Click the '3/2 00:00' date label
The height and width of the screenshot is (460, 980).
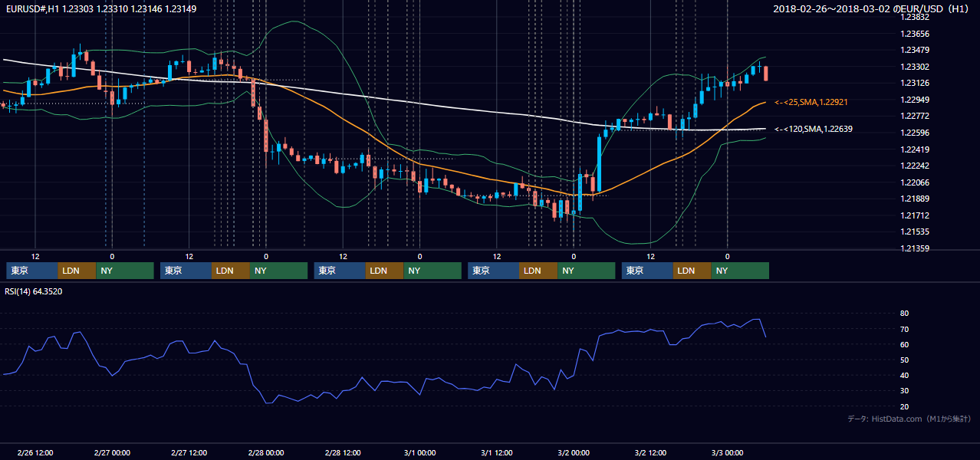click(x=574, y=453)
